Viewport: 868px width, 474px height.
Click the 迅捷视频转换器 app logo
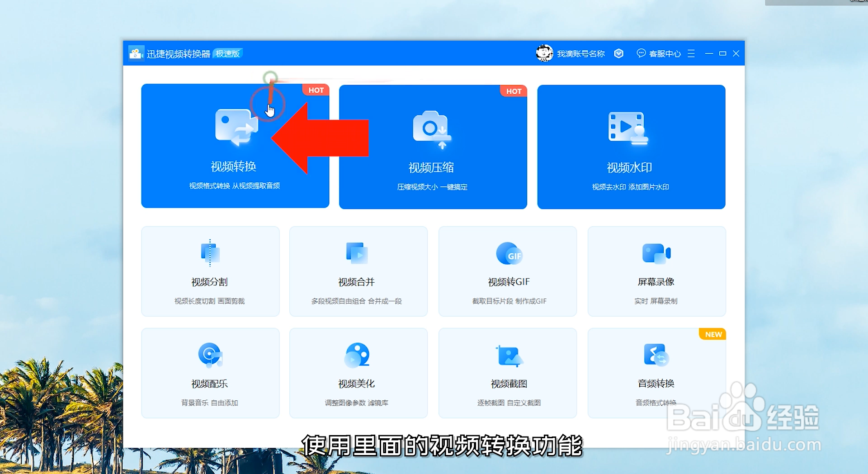136,53
